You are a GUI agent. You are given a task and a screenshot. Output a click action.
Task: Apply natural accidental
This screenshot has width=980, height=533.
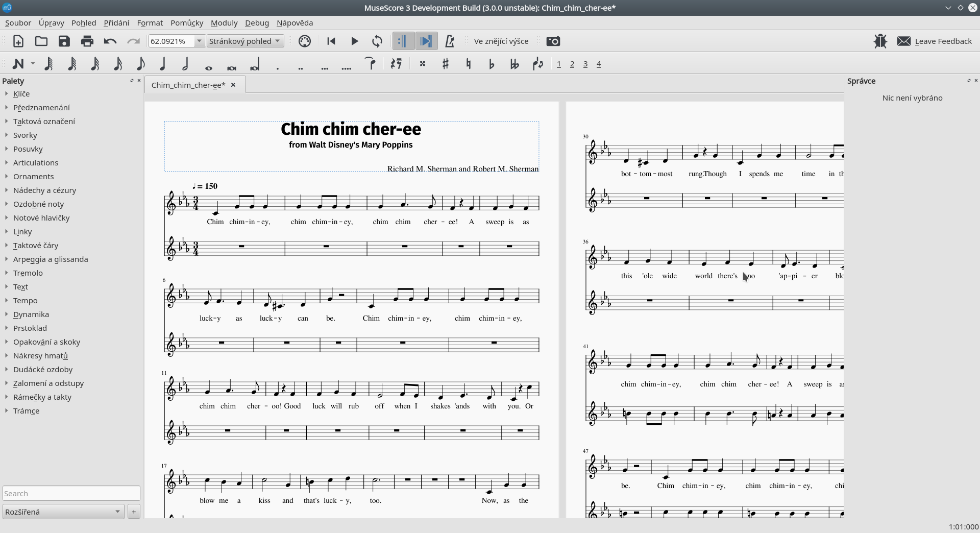point(469,64)
